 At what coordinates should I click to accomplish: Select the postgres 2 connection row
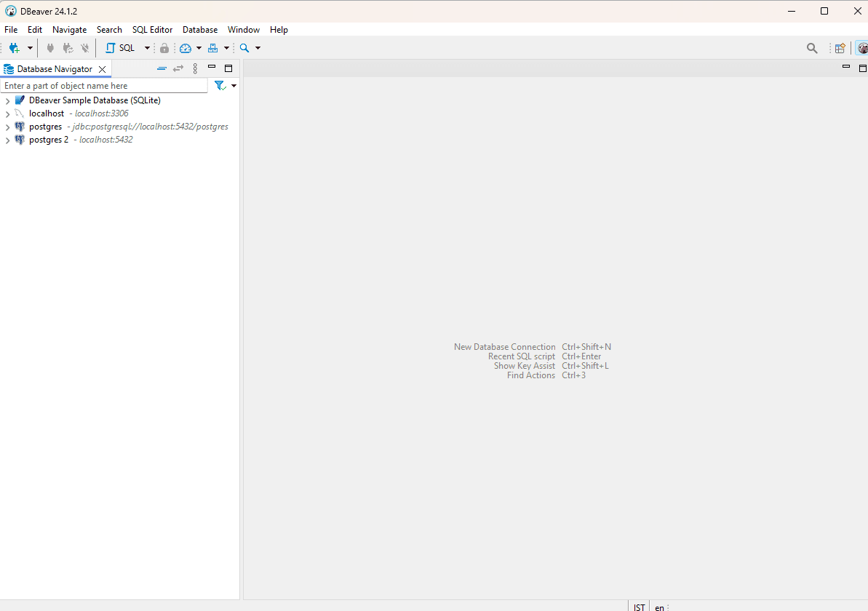coord(81,140)
